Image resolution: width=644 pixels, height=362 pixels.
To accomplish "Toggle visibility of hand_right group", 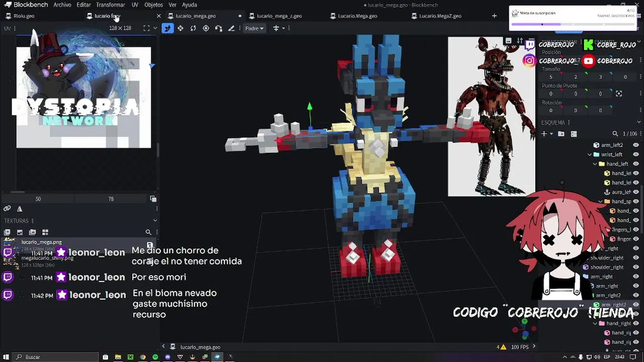I will [x=636, y=323].
